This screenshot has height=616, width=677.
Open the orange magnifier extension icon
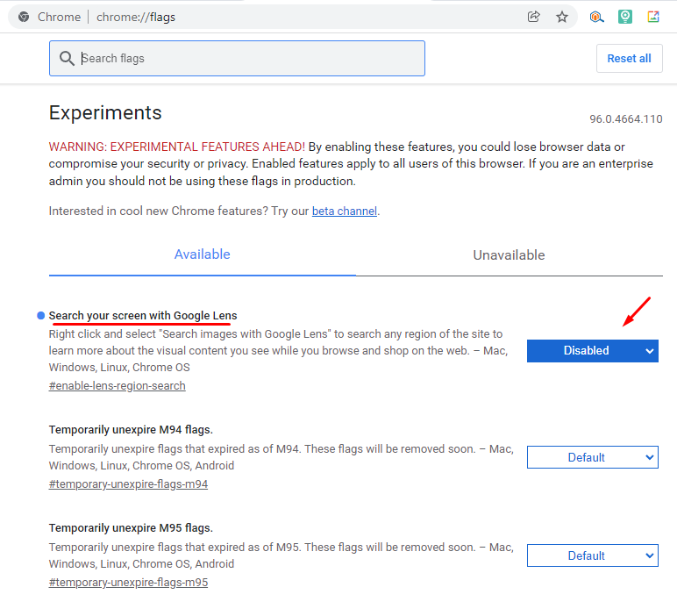596,17
